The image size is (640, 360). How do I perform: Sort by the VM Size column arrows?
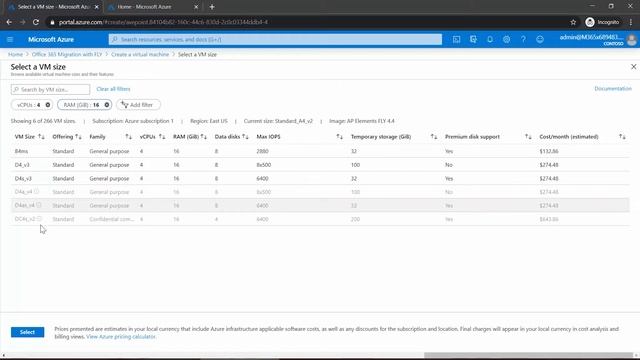[x=41, y=137]
